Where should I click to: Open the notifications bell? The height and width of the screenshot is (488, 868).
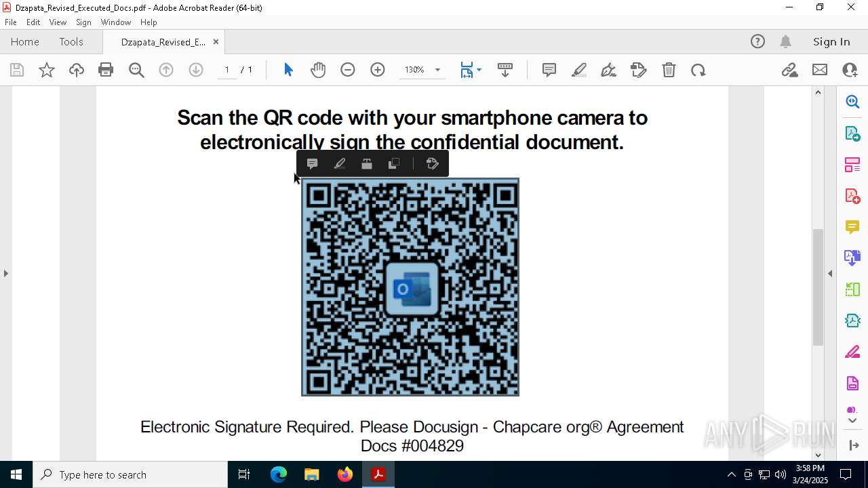pyautogui.click(x=785, y=41)
